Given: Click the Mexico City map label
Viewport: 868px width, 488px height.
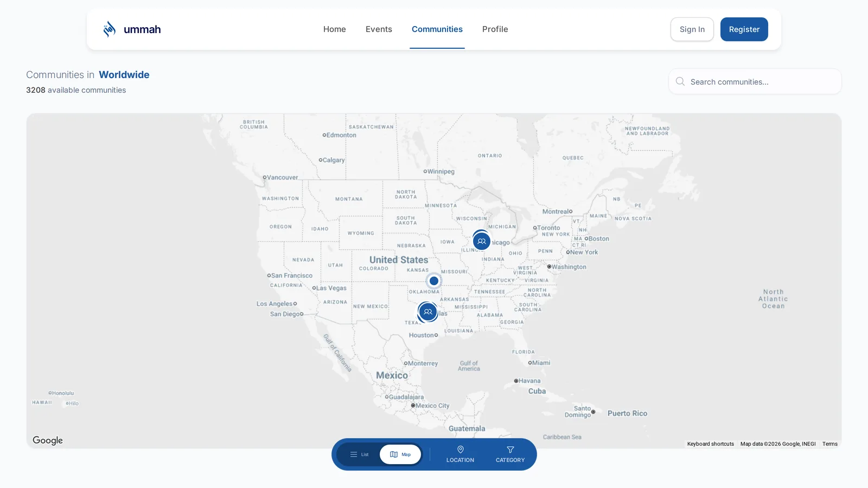Looking at the screenshot, I should point(432,406).
